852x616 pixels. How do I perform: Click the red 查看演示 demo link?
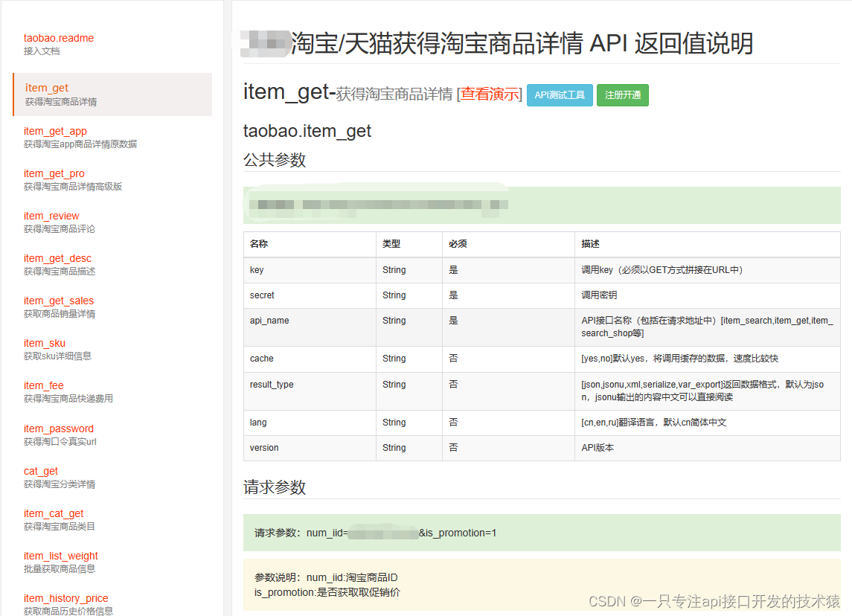pyautogui.click(x=490, y=94)
